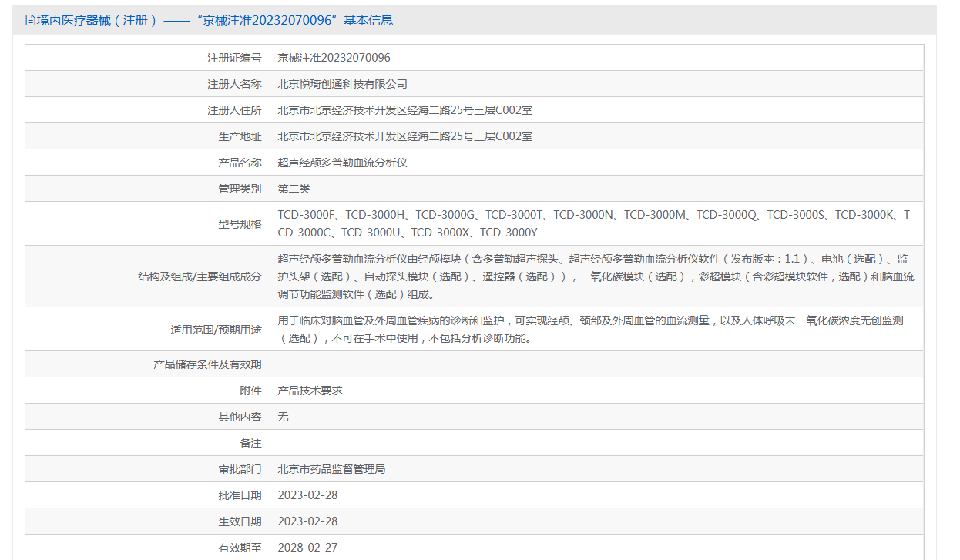This screenshot has width=960, height=560.
Task: Select the 注册人住所 address value
Action: coord(405,110)
